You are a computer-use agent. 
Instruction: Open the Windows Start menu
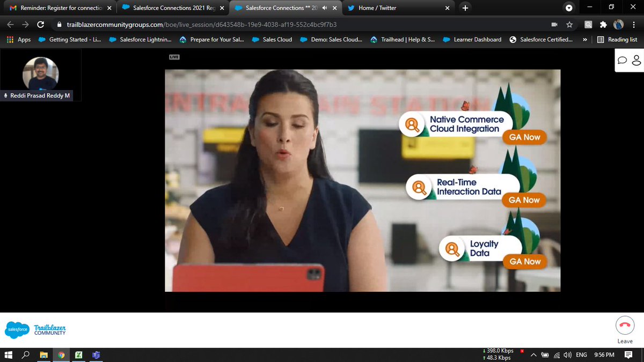click(8, 354)
